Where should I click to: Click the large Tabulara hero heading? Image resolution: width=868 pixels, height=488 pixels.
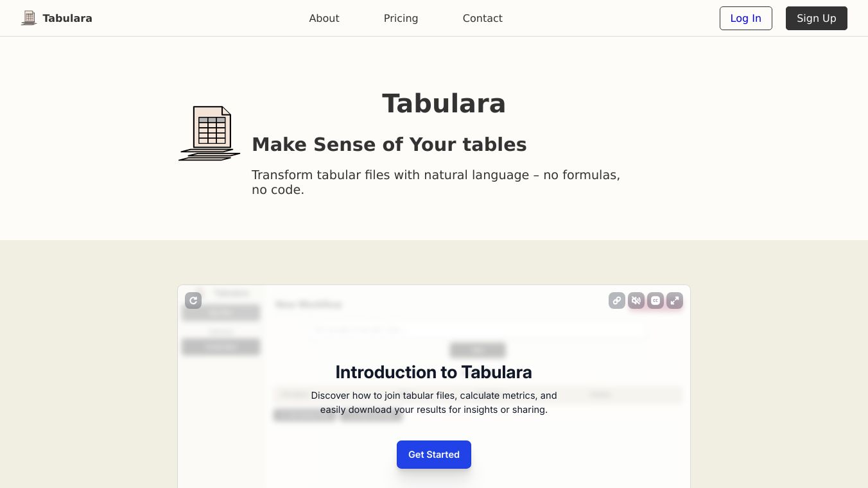[x=444, y=103]
